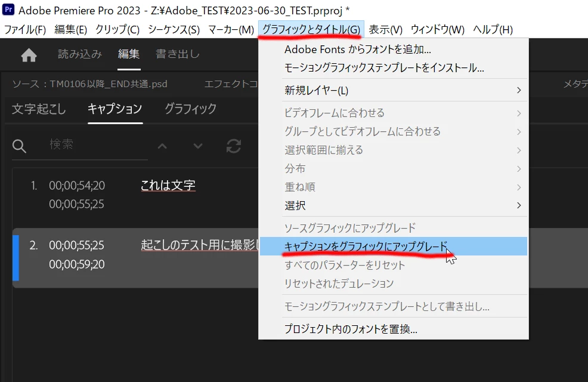Select caption text 起こしのテスト用に撮影
Image resolution: width=588 pixels, height=382 pixels.
pos(200,245)
